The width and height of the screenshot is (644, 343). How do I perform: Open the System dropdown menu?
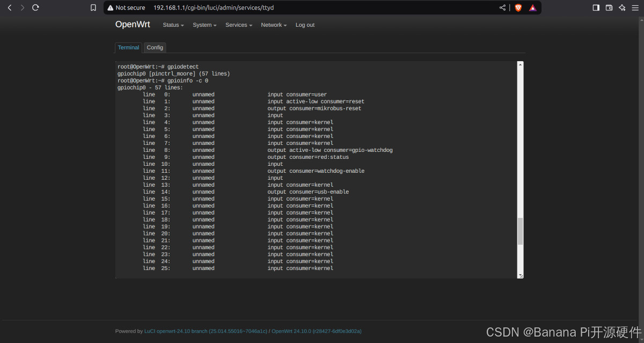[x=204, y=25]
